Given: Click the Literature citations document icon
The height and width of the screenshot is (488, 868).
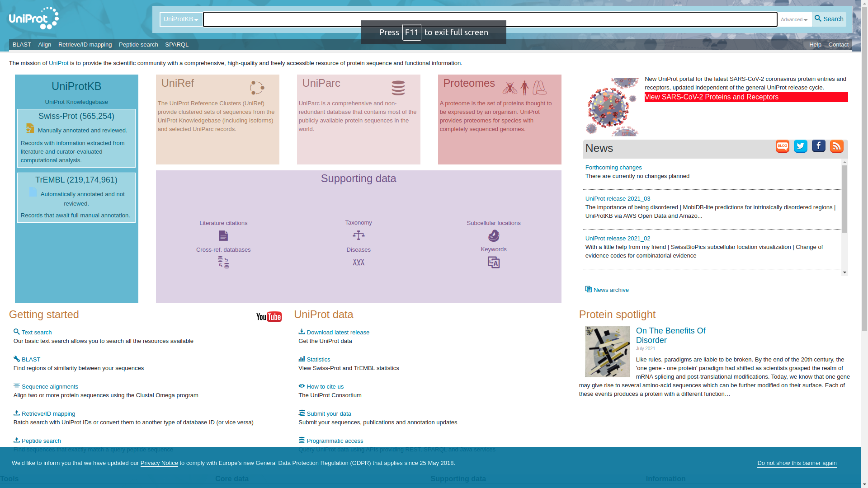Looking at the screenshot, I should [223, 236].
